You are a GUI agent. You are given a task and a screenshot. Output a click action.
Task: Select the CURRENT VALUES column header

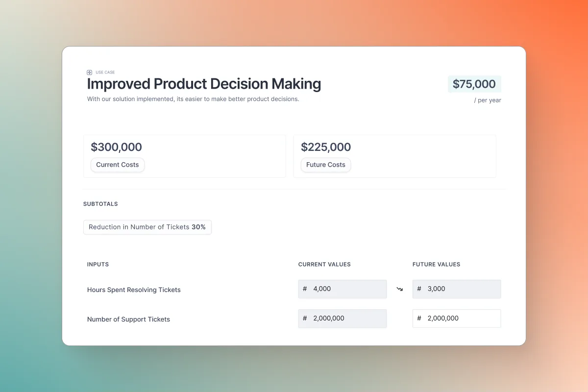[324, 264]
